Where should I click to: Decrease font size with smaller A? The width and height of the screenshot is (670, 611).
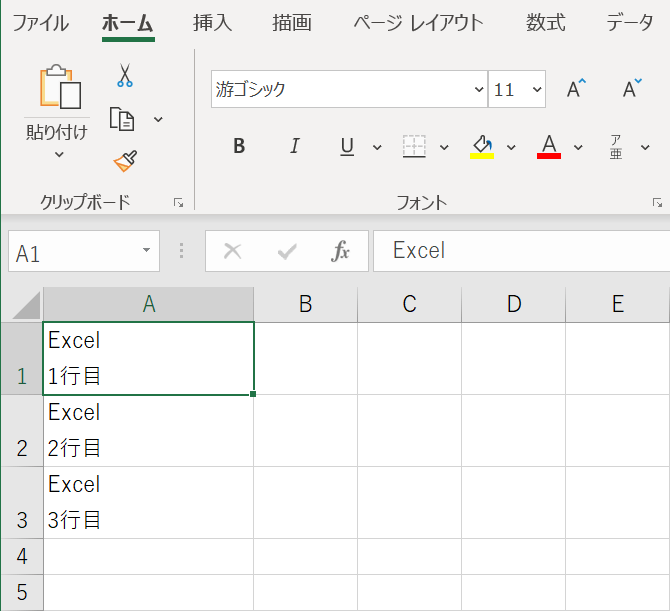point(632,88)
